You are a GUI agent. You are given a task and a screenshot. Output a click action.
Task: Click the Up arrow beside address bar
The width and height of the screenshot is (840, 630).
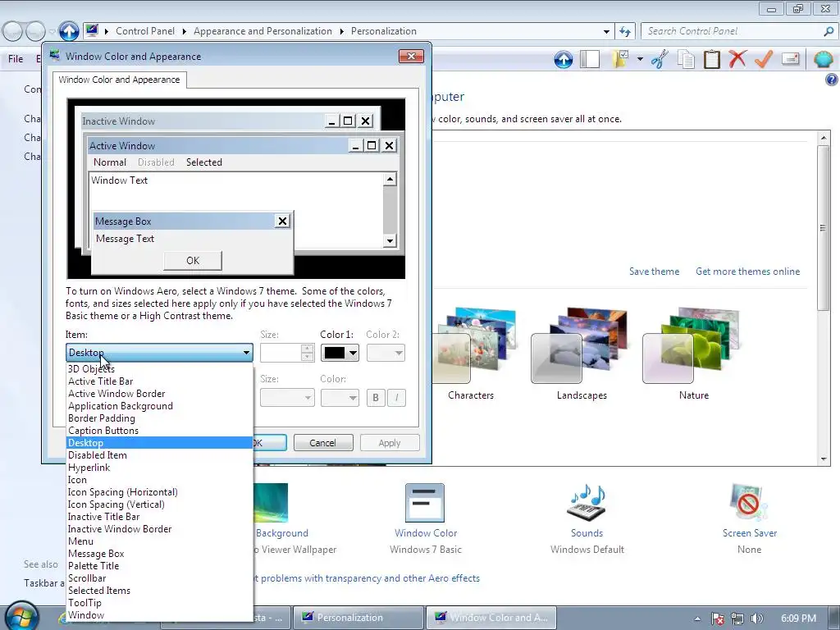tap(69, 31)
